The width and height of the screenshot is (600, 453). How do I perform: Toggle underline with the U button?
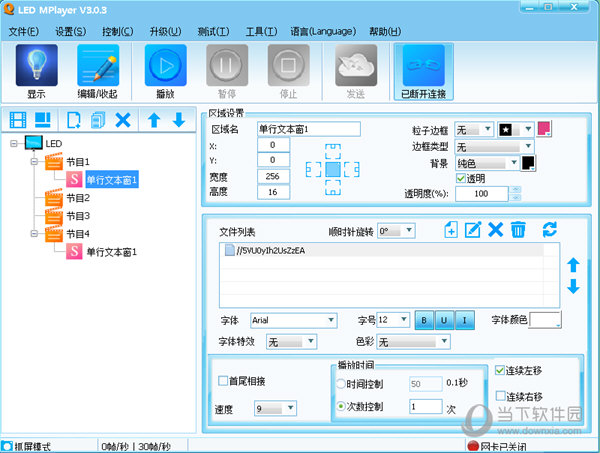point(444,320)
